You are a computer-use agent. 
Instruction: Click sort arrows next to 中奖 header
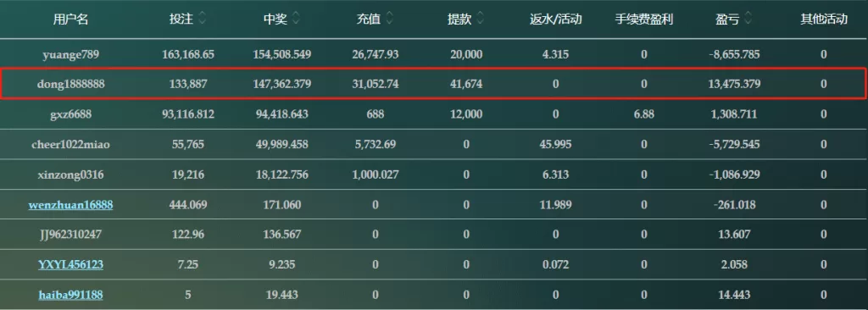point(296,19)
